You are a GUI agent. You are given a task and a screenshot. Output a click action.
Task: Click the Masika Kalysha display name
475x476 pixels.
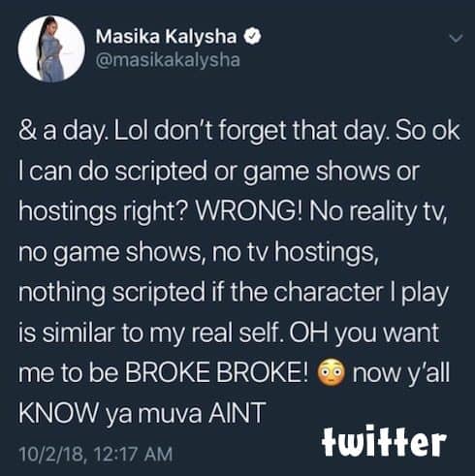tap(166, 36)
